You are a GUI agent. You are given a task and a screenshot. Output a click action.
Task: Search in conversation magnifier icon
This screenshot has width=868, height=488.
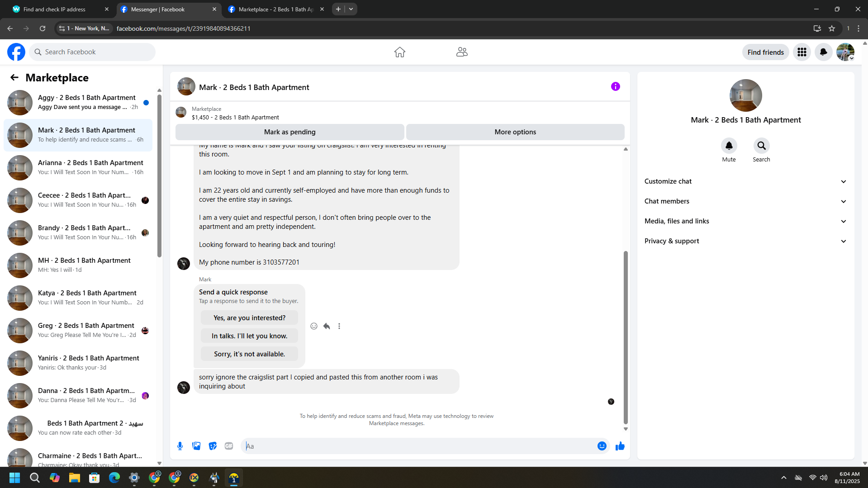coord(761,146)
